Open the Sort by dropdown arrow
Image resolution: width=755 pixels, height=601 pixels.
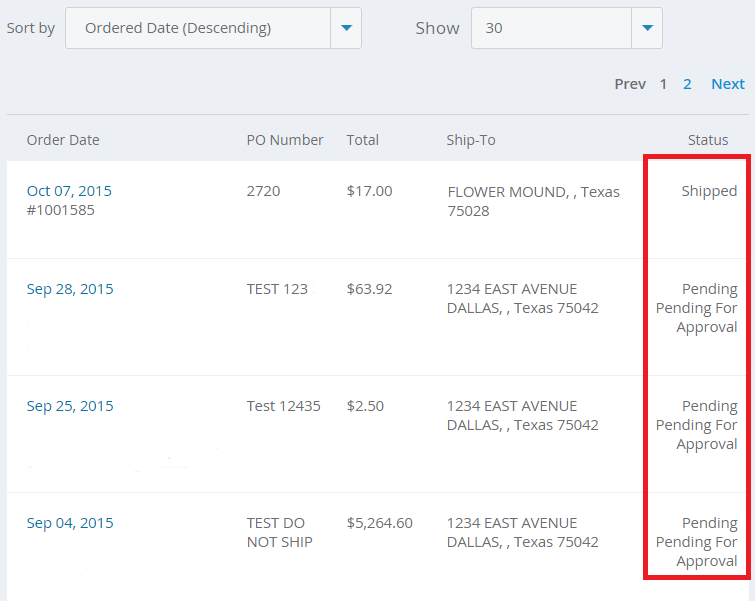click(x=346, y=28)
